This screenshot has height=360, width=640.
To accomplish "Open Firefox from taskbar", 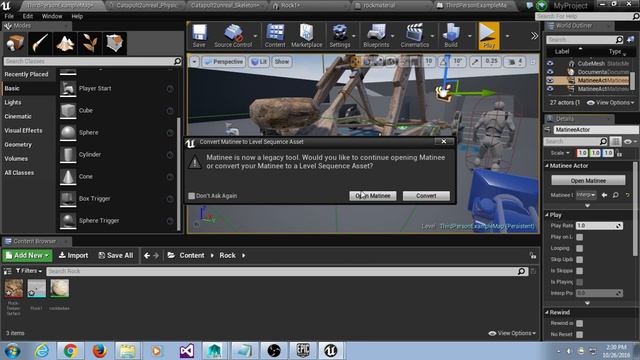I will (x=99, y=351).
